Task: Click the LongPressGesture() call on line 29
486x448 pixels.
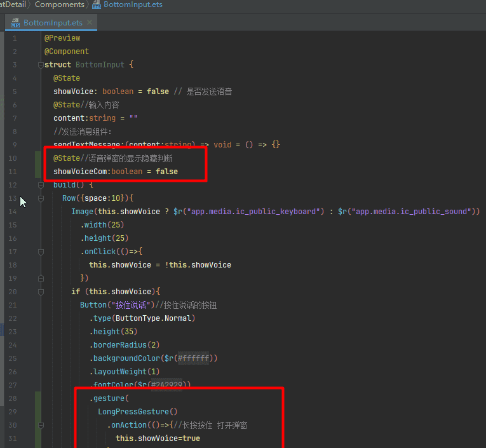Action: (x=137, y=412)
